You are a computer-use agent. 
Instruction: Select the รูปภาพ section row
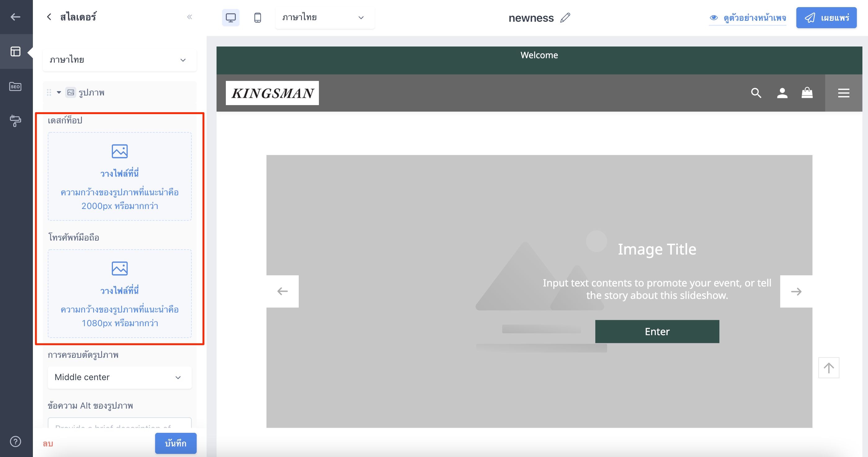tap(120, 92)
